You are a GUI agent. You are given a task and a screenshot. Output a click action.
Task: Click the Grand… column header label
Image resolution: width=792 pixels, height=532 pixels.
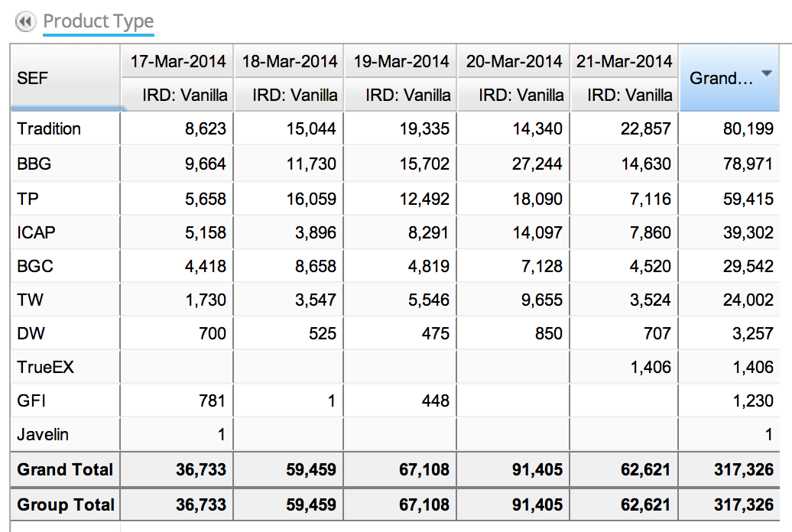click(722, 78)
